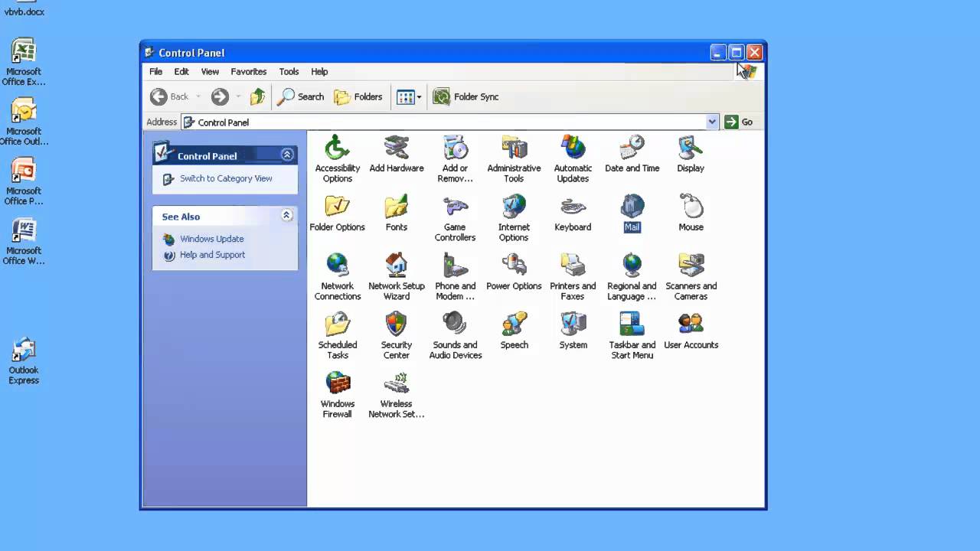Launch the Add Hardware wizard
Screen dimensions: 980x551
click(396, 154)
